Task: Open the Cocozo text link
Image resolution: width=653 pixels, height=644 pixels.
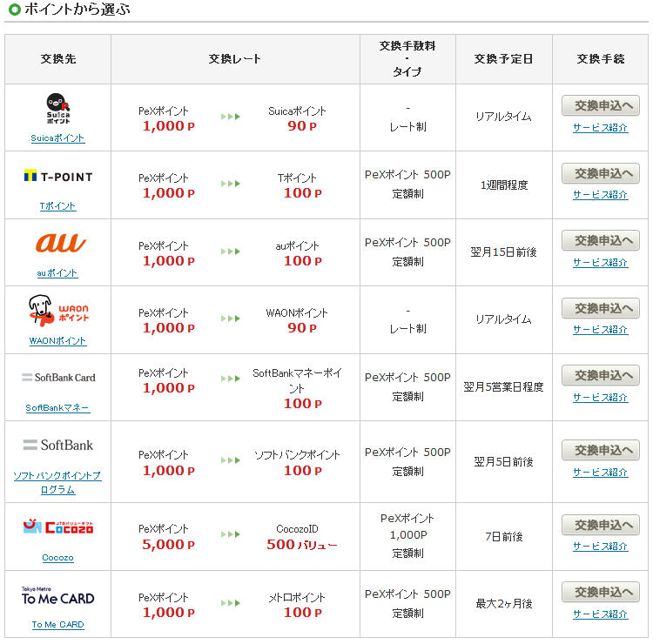Action: click(x=57, y=558)
